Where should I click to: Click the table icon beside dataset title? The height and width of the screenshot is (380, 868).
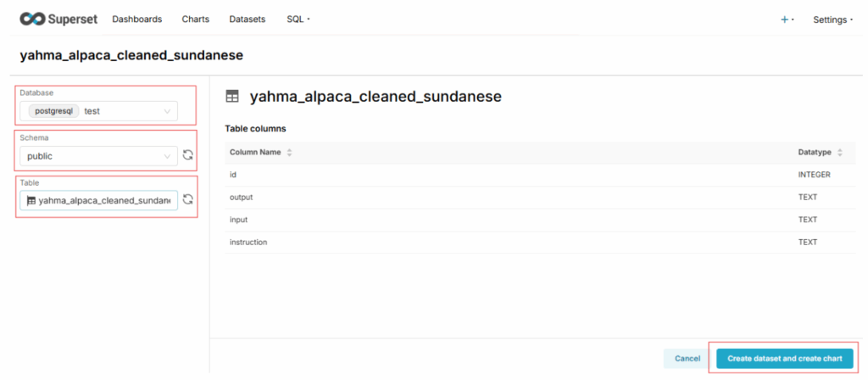point(232,97)
